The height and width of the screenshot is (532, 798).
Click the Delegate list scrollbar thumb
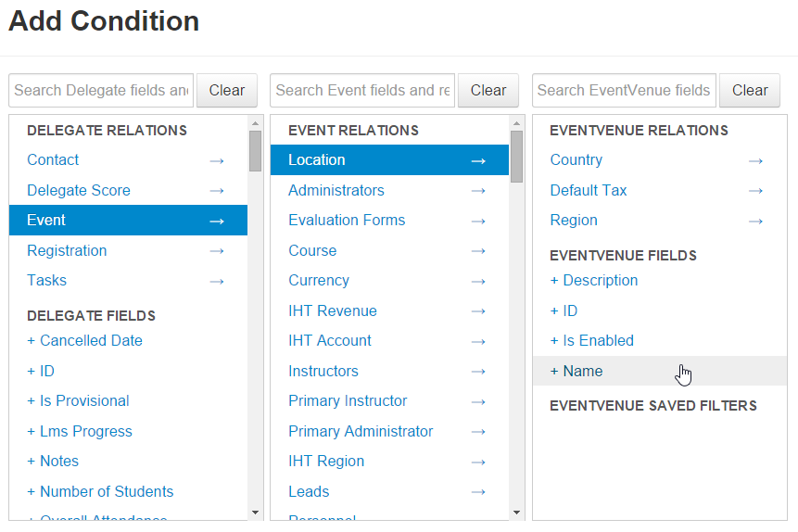click(256, 151)
